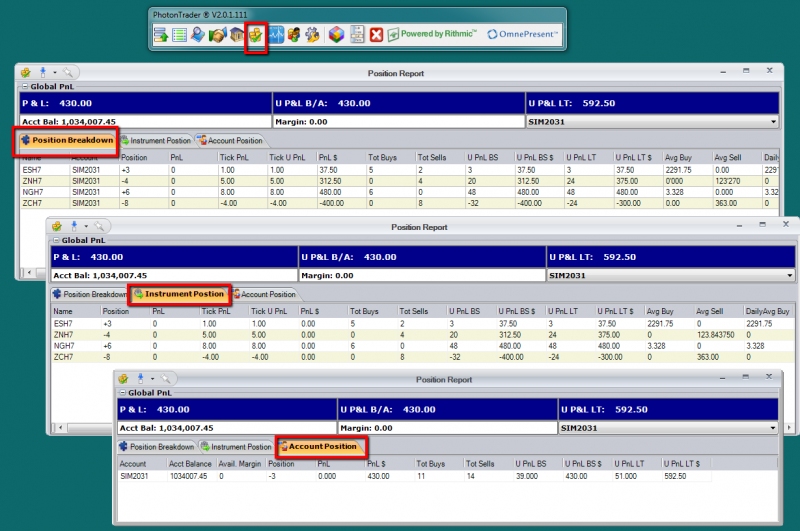Click the OmnePresent logo in toolbar
This screenshot has width=800, height=531.
pos(522,34)
